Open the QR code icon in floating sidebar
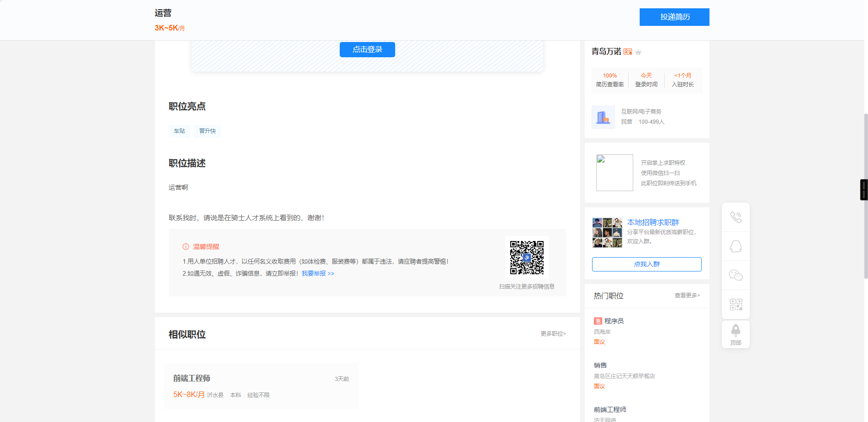868x422 pixels. point(736,304)
